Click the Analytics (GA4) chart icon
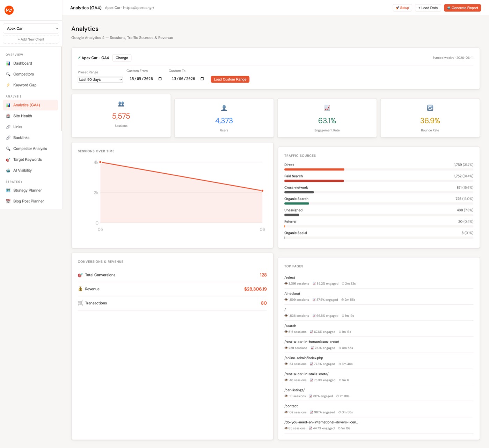This screenshot has width=489, height=448. (x=8, y=105)
